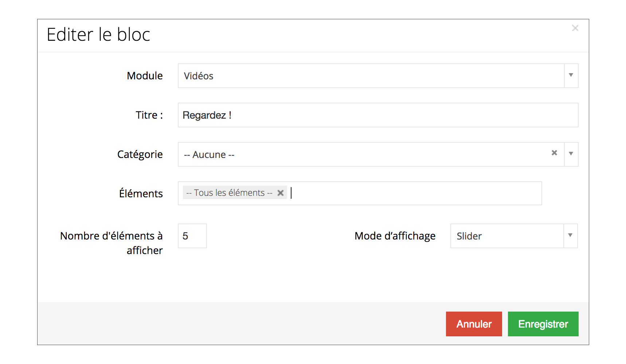Click the Titre input field

click(378, 115)
